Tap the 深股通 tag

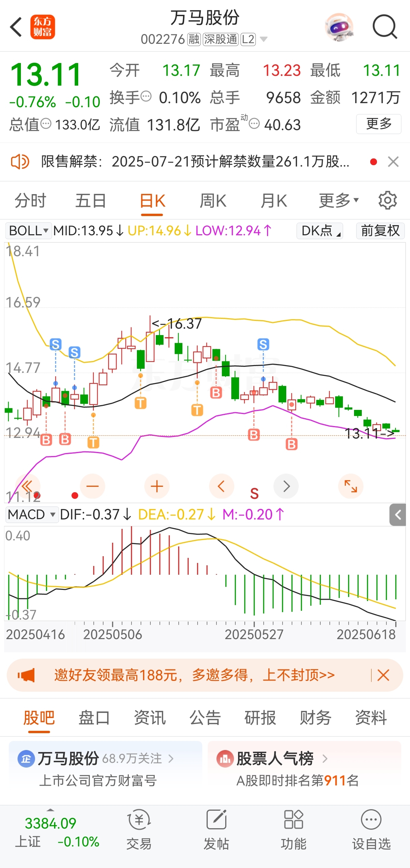[x=221, y=39]
